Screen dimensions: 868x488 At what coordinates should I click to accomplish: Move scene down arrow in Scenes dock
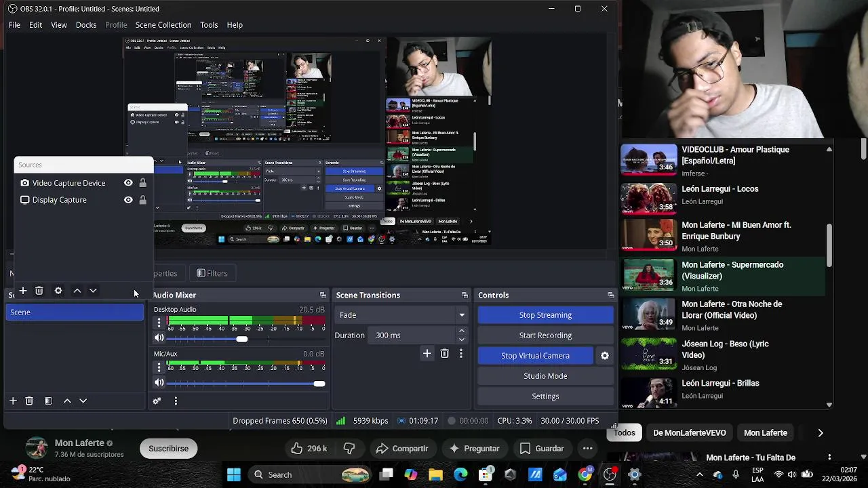click(x=83, y=401)
